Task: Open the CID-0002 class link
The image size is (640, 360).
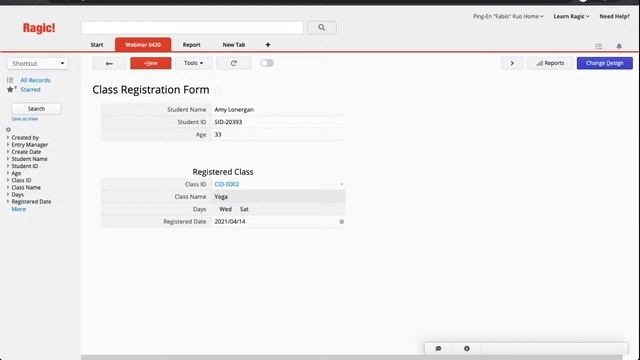Action: pos(227,184)
